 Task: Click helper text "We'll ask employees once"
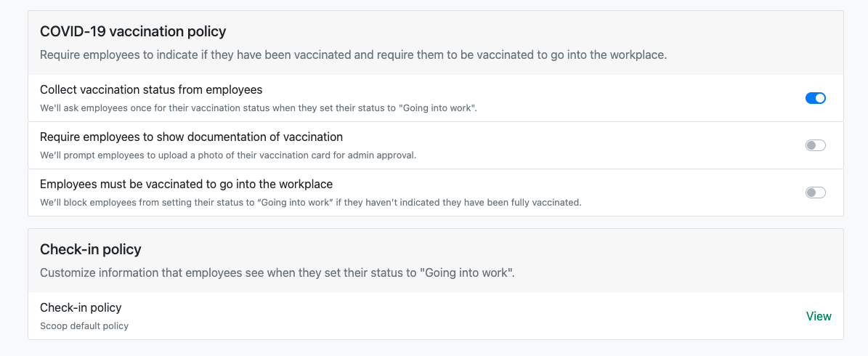pos(258,108)
